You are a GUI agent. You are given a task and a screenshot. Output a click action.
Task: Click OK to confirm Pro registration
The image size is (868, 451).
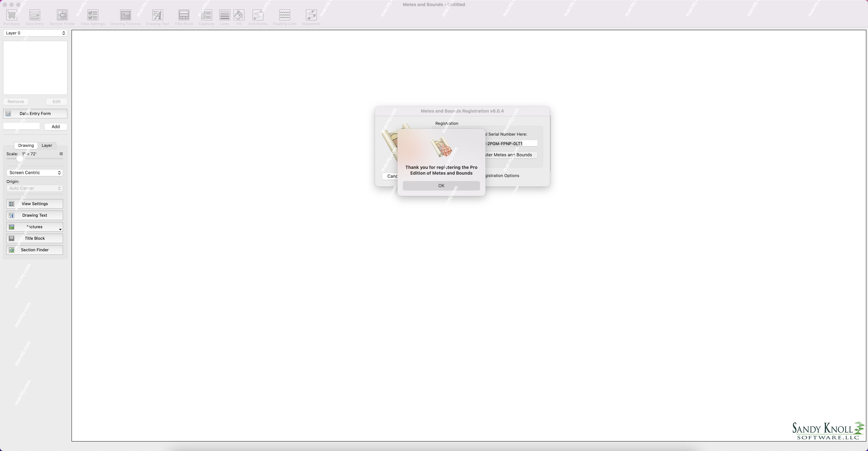click(x=441, y=185)
